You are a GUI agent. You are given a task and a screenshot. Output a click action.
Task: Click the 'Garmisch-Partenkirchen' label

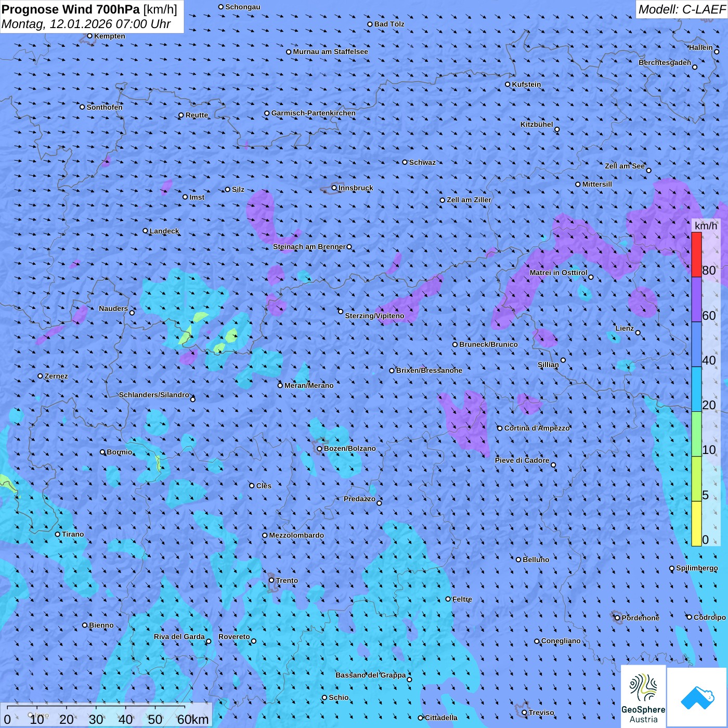[314, 113]
